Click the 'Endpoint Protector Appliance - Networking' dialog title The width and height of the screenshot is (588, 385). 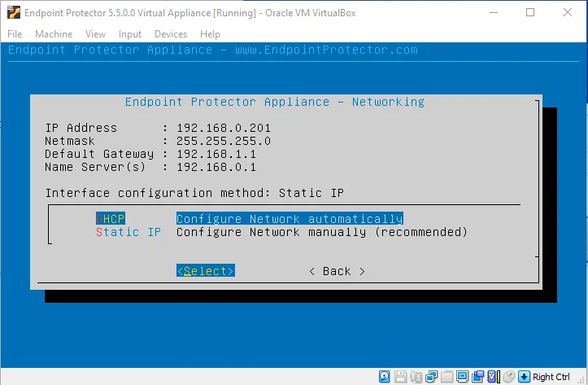[x=275, y=102]
